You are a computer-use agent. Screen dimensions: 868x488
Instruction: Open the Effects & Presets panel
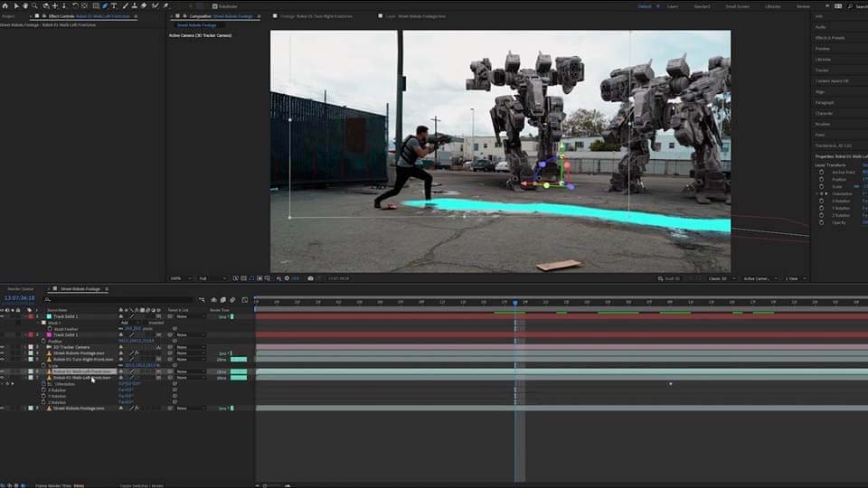[830, 38]
